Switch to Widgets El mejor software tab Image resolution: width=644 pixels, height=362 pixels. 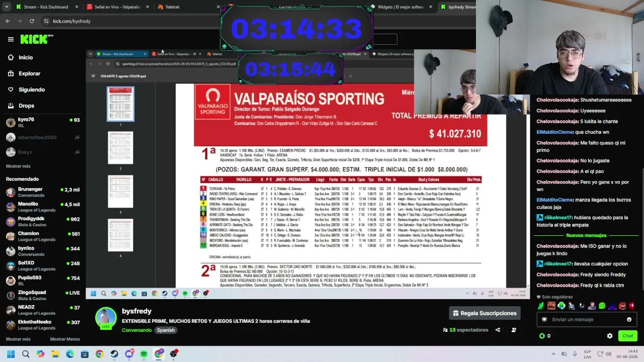coord(401,7)
